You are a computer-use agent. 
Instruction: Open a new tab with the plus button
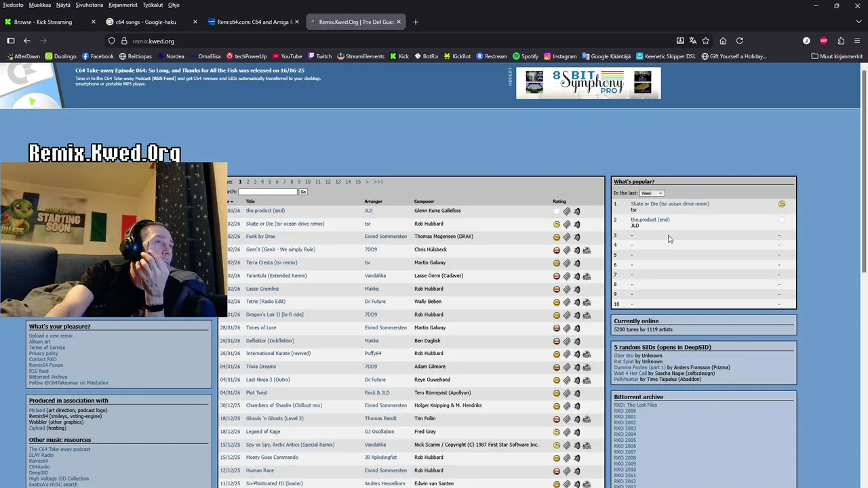point(416,22)
